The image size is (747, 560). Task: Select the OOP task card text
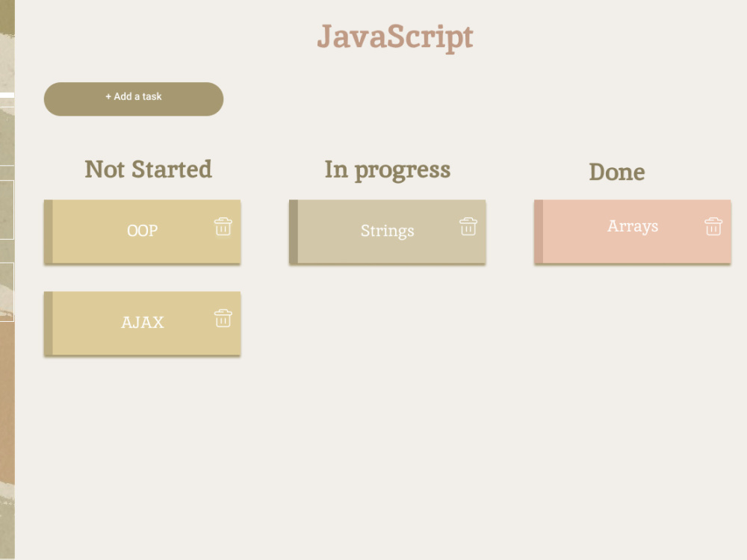(x=143, y=231)
